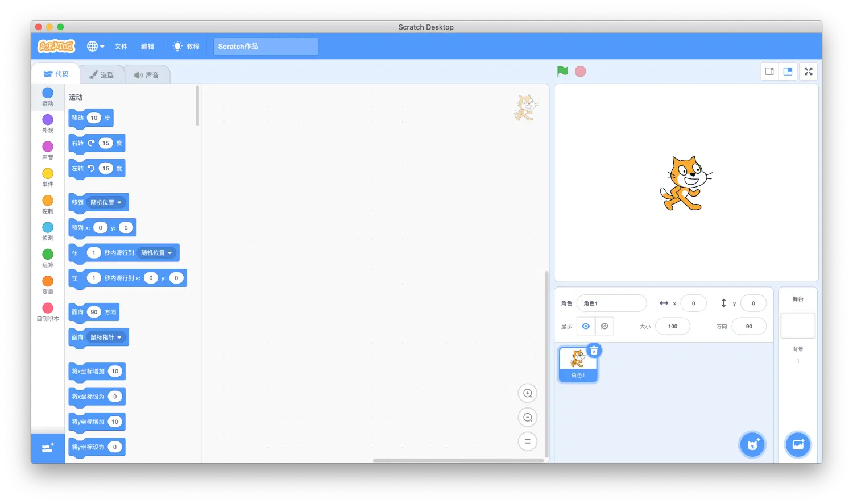Click the workspace vertical scrollbar
Viewport: 853px width, 504px height.
[547, 364]
